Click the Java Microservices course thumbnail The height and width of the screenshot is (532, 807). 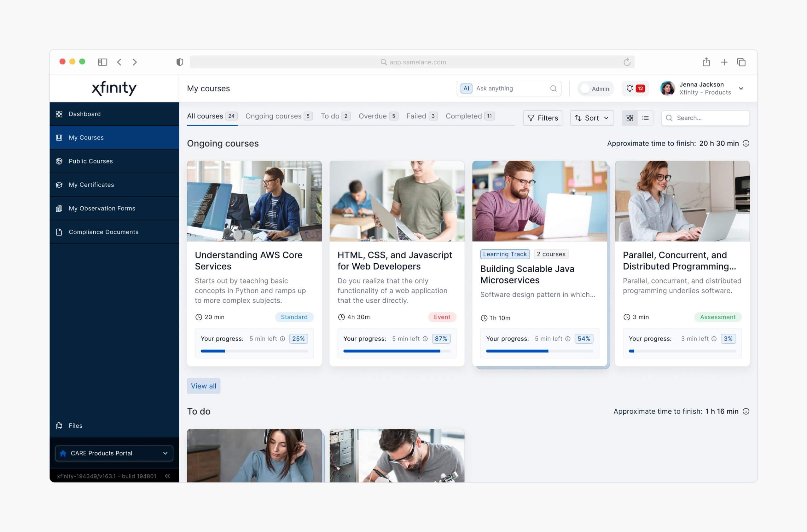pyautogui.click(x=539, y=201)
